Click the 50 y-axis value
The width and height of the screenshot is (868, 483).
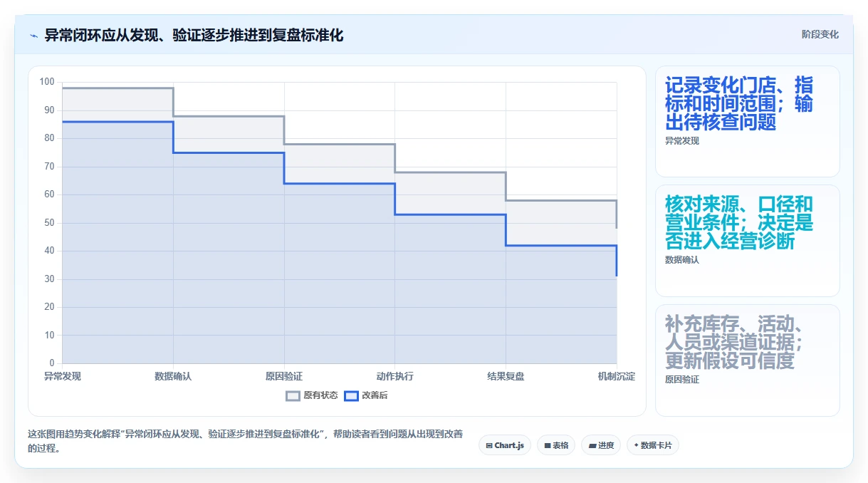click(49, 222)
